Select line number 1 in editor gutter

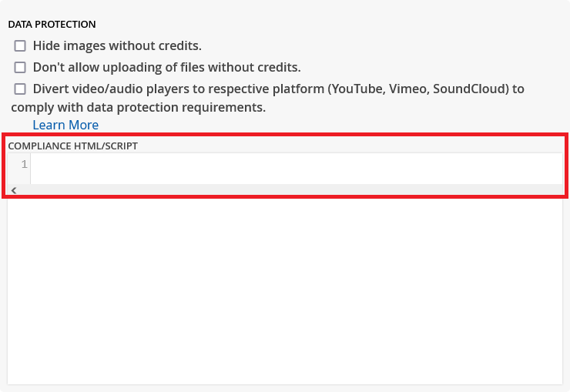pyautogui.click(x=24, y=165)
